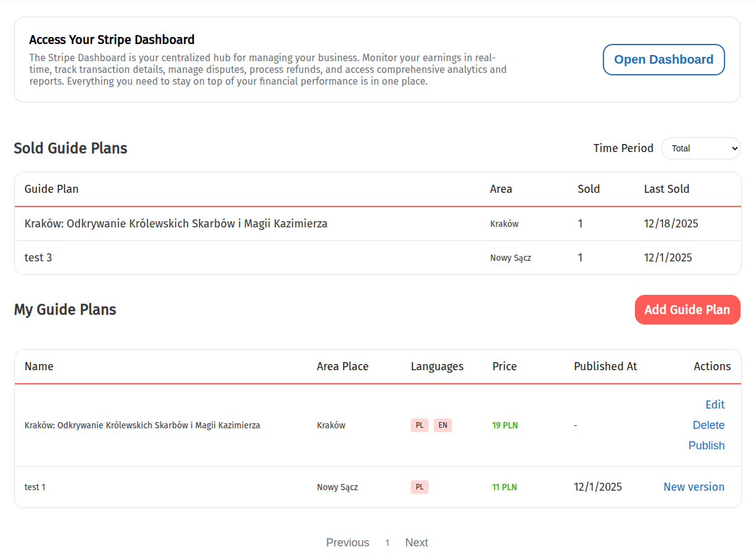Edit the Kraków guide plan
This screenshot has width=756, height=555.
(x=715, y=405)
